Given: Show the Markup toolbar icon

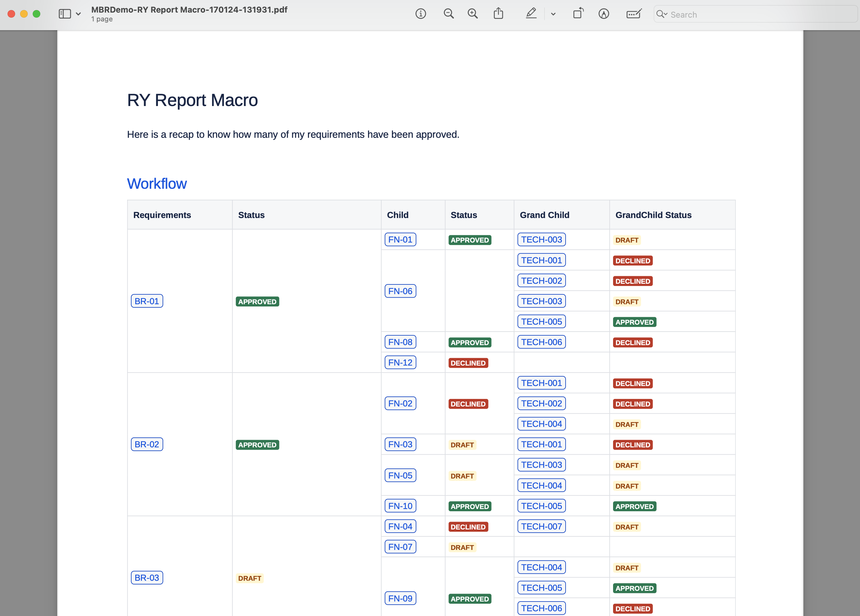Looking at the screenshot, I should [x=604, y=14].
